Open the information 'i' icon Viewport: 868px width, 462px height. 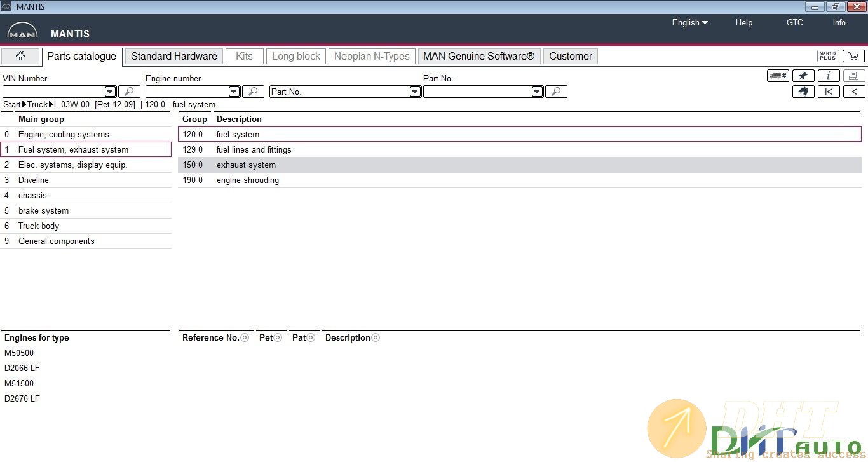point(829,76)
